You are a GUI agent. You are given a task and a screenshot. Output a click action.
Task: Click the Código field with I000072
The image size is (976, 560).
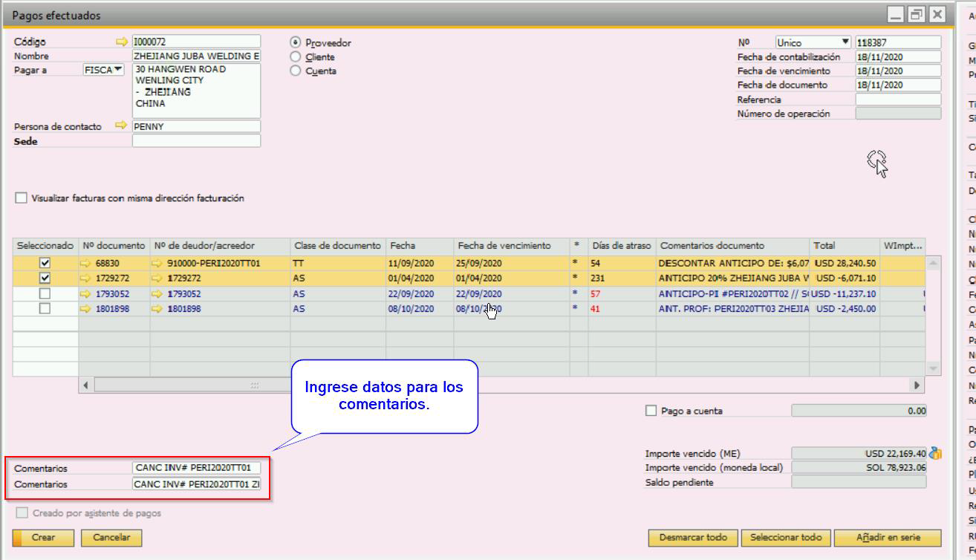click(x=196, y=42)
